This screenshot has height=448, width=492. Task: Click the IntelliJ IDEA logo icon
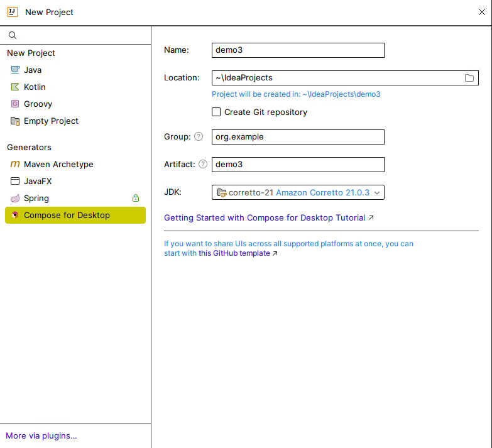tap(12, 12)
